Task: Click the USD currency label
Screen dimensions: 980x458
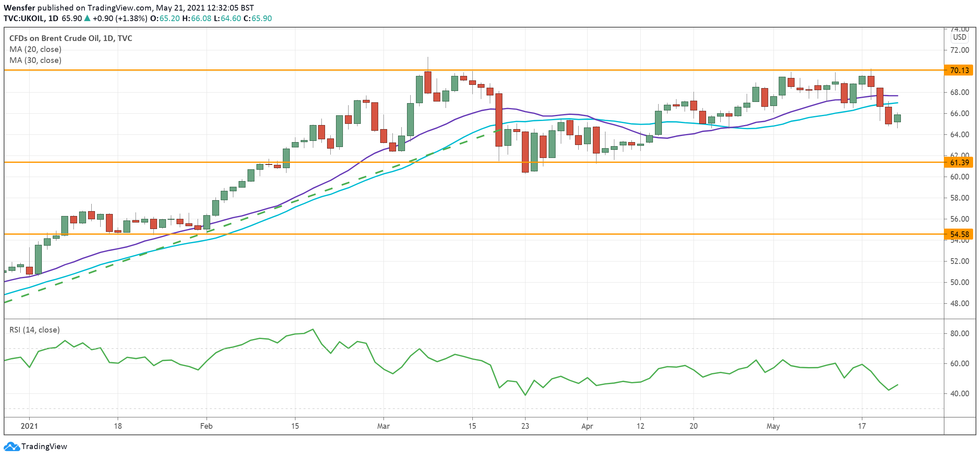Action: coord(960,37)
